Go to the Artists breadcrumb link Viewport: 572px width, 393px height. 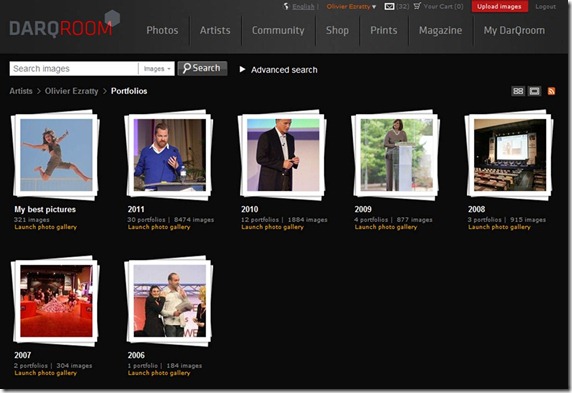click(x=21, y=91)
